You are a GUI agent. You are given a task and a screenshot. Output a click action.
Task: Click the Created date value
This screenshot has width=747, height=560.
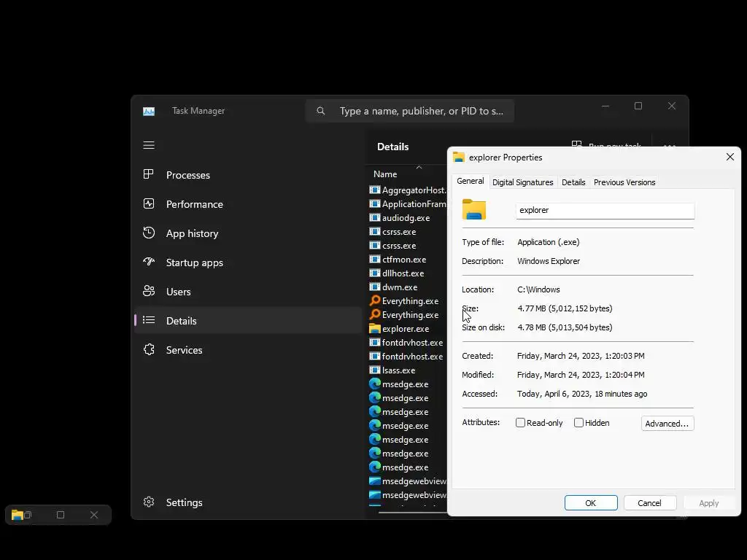click(x=581, y=356)
